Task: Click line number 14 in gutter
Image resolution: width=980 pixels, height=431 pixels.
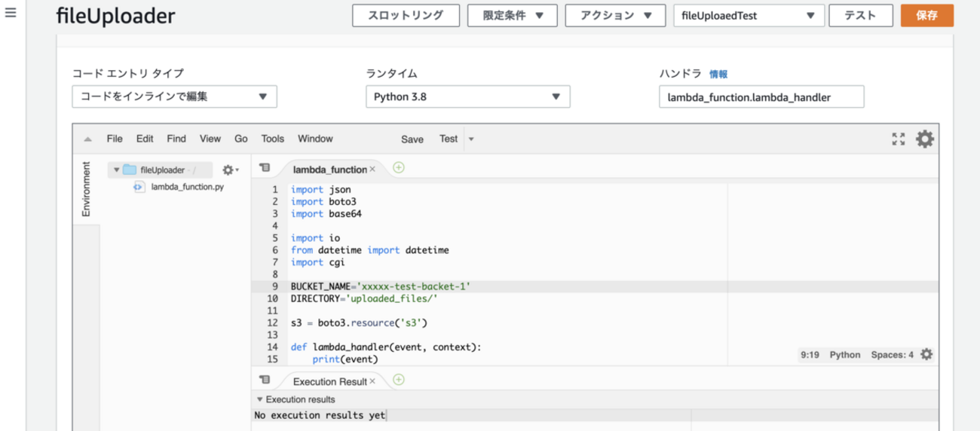Action: click(273, 347)
